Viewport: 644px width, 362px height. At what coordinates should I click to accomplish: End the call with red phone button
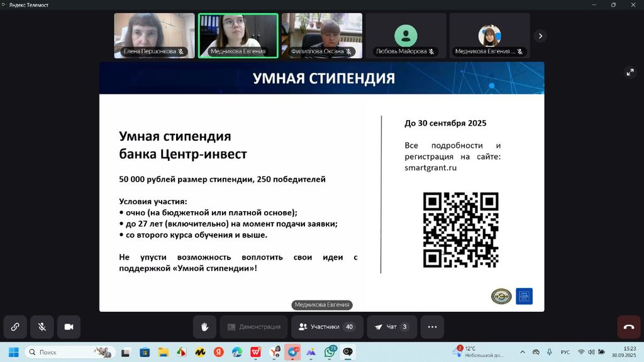click(x=628, y=327)
